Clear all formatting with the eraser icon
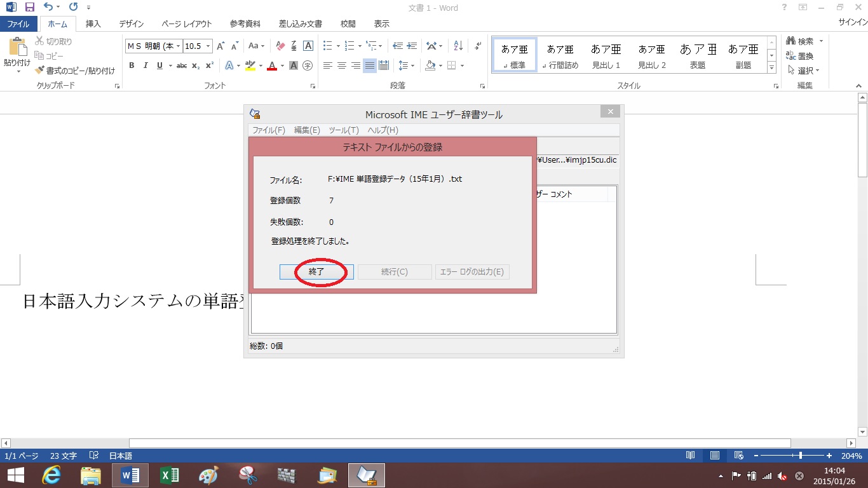The height and width of the screenshot is (488, 868). pos(280,46)
